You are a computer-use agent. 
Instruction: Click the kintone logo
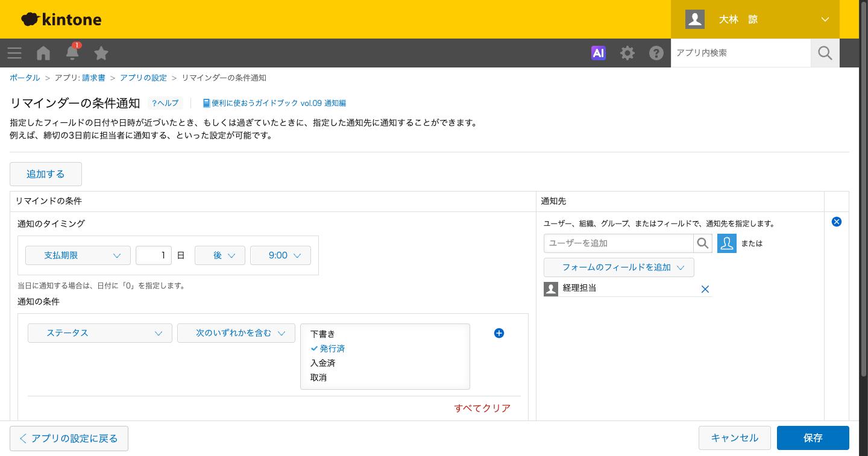pos(61,19)
